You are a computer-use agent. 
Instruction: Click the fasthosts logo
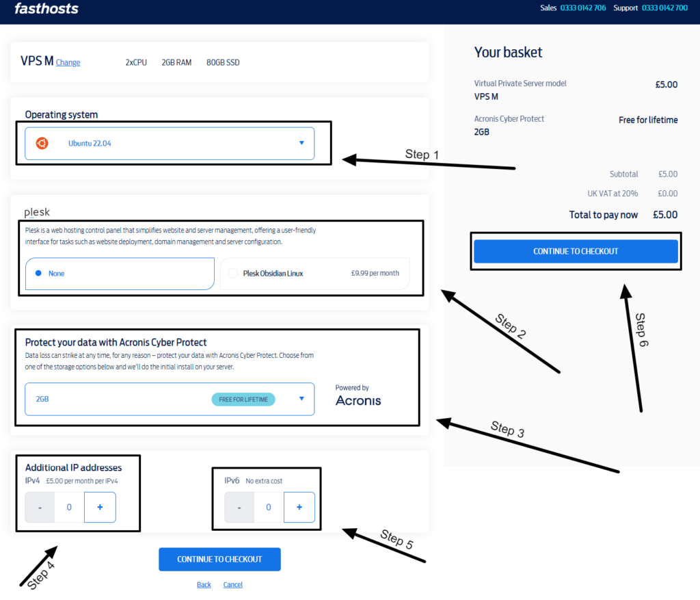45,10
